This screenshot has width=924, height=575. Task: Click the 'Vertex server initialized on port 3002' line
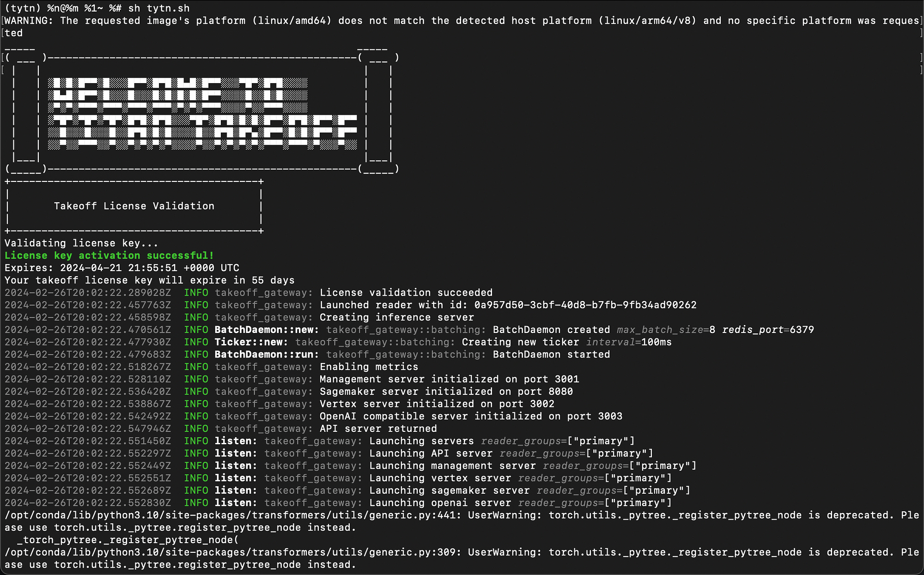437,404
